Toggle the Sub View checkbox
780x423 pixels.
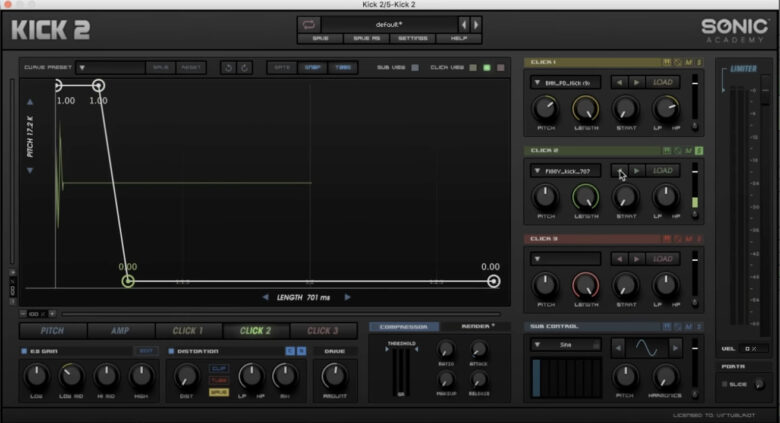pyautogui.click(x=415, y=67)
